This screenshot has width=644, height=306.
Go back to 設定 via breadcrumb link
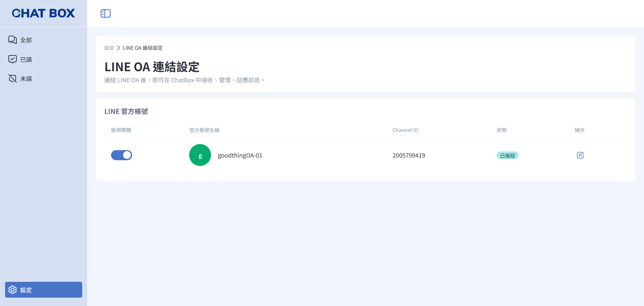(109, 48)
